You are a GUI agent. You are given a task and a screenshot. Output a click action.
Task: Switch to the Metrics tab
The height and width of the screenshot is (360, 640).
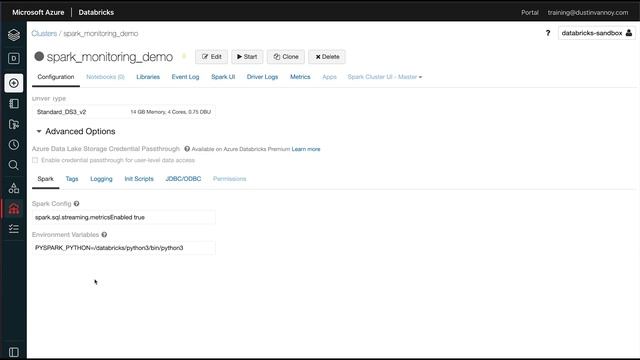pos(300,77)
